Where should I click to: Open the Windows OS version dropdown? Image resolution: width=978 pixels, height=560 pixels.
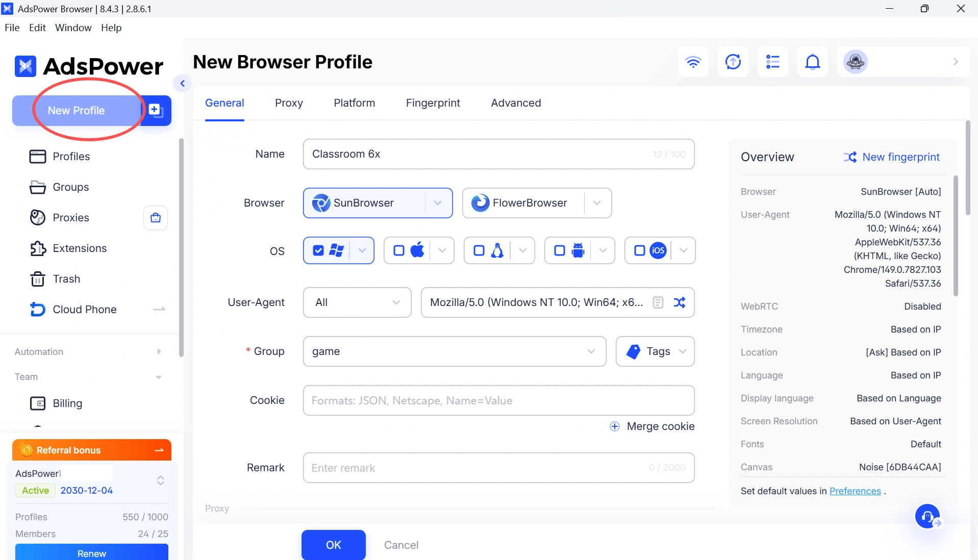(362, 250)
